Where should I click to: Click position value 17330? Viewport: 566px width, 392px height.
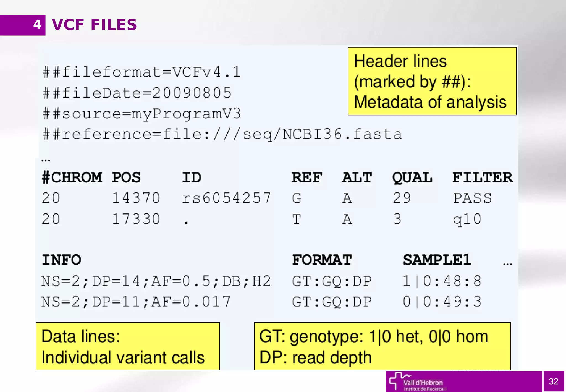tap(136, 219)
